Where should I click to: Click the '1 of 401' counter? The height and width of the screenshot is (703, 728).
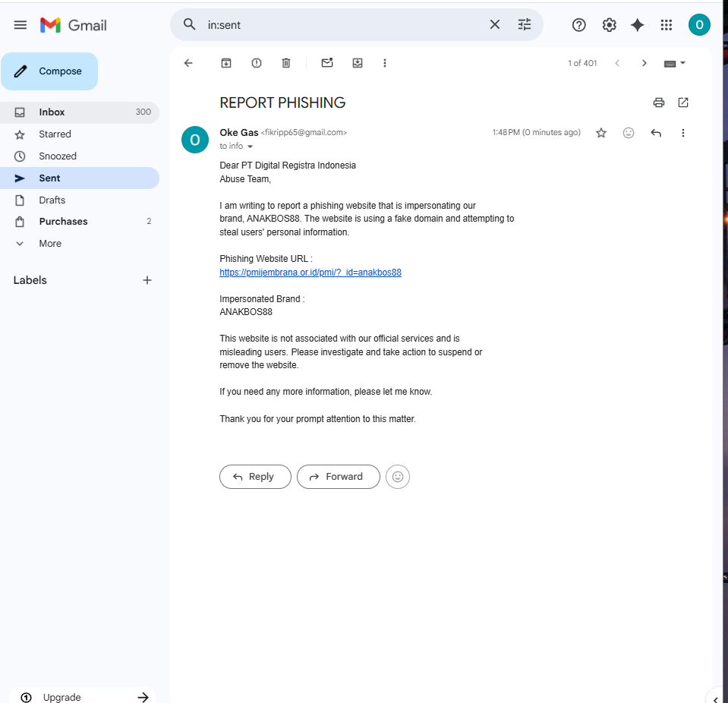coord(582,63)
